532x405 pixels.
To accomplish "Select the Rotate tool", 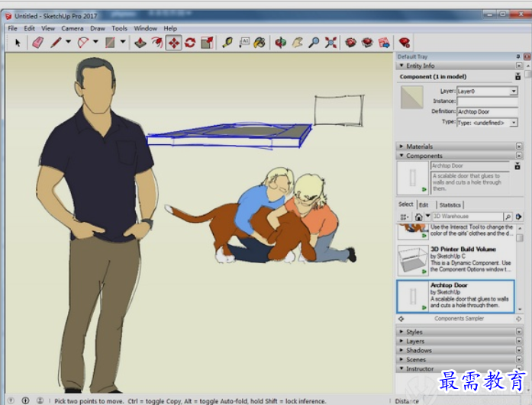I will pos(190,43).
